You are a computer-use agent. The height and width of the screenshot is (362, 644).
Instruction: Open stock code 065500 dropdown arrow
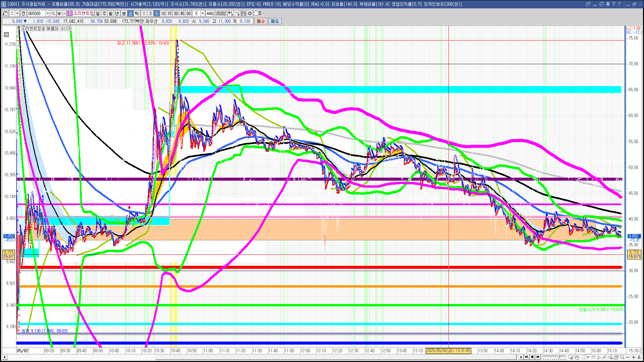48,13
